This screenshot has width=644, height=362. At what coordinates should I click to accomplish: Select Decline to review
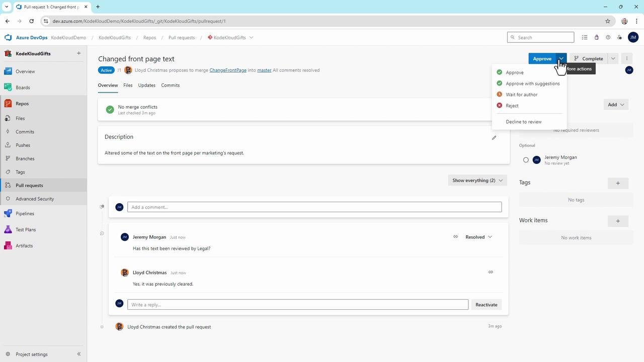[529, 122]
